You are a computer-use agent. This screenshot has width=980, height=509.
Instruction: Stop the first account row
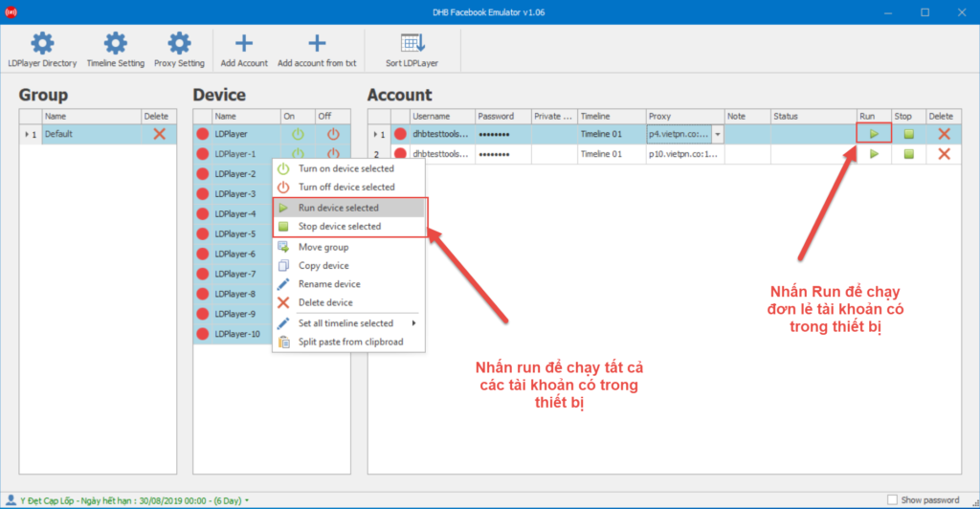[x=909, y=134]
